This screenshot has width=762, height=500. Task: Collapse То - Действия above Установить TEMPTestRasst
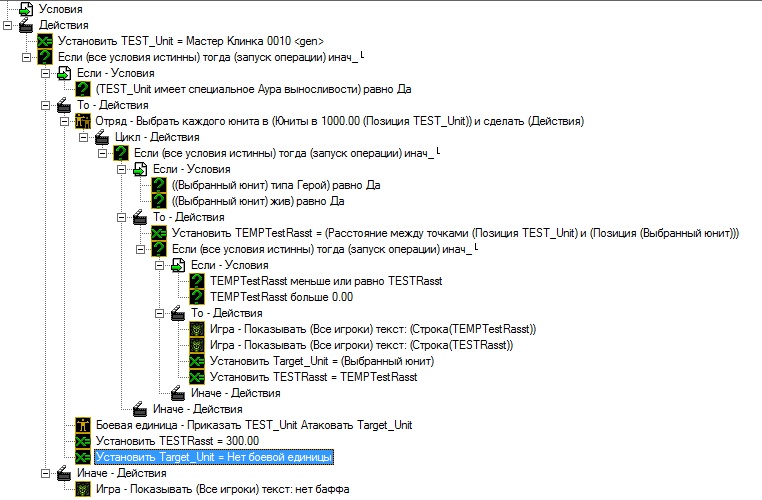pyautogui.click(x=121, y=217)
